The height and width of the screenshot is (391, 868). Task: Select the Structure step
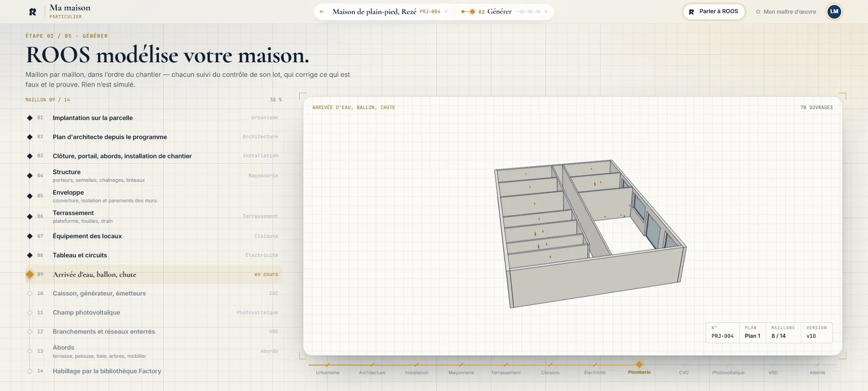153,175
